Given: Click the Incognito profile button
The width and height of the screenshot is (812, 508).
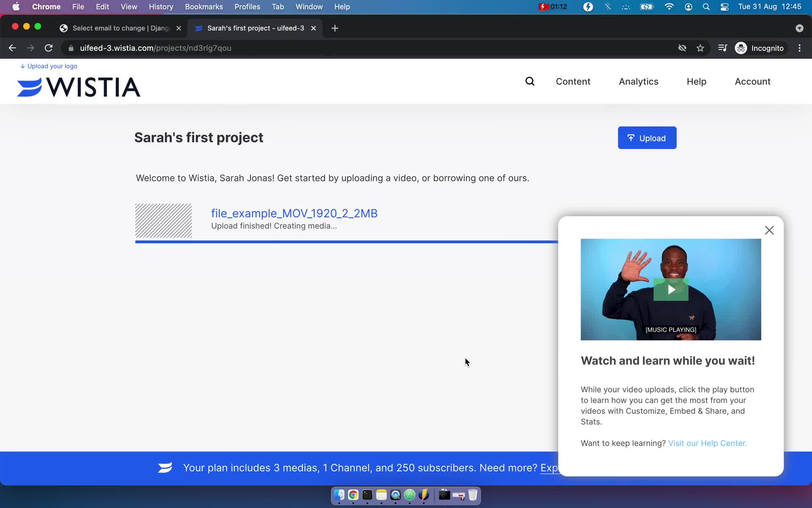Looking at the screenshot, I should (x=760, y=48).
